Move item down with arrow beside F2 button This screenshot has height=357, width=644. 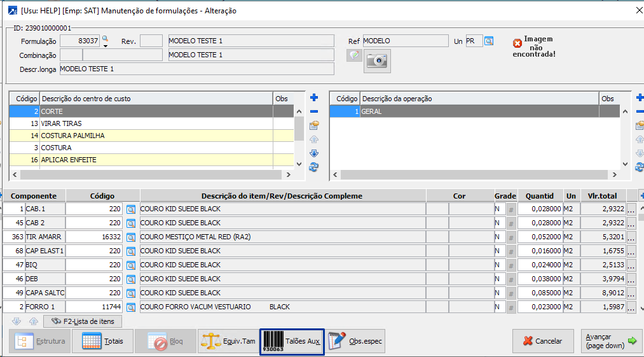[17, 321]
